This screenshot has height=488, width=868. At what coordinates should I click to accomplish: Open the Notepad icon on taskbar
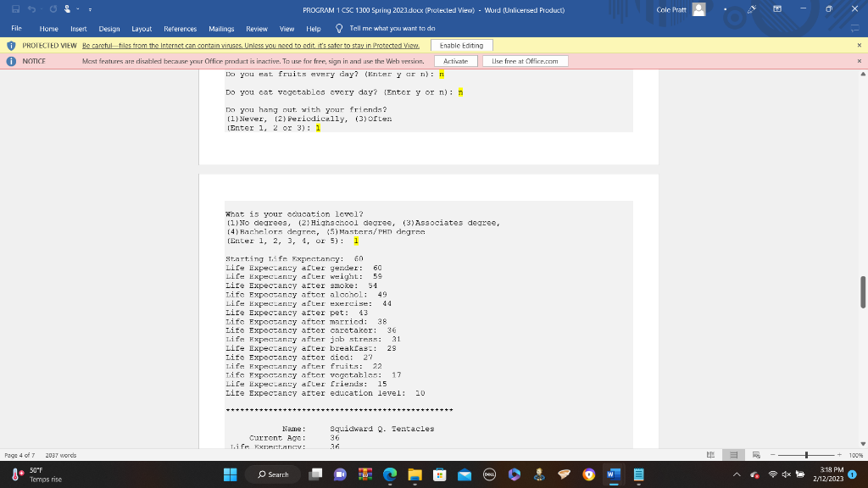click(638, 474)
